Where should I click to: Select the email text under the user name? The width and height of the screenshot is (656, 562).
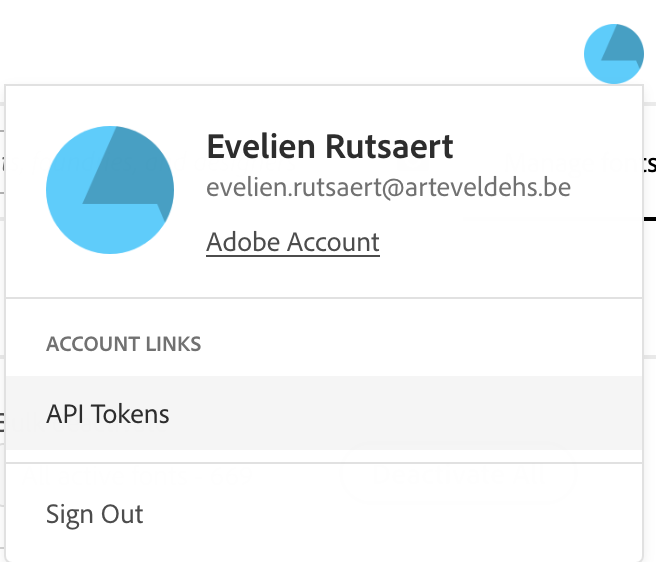(x=388, y=188)
